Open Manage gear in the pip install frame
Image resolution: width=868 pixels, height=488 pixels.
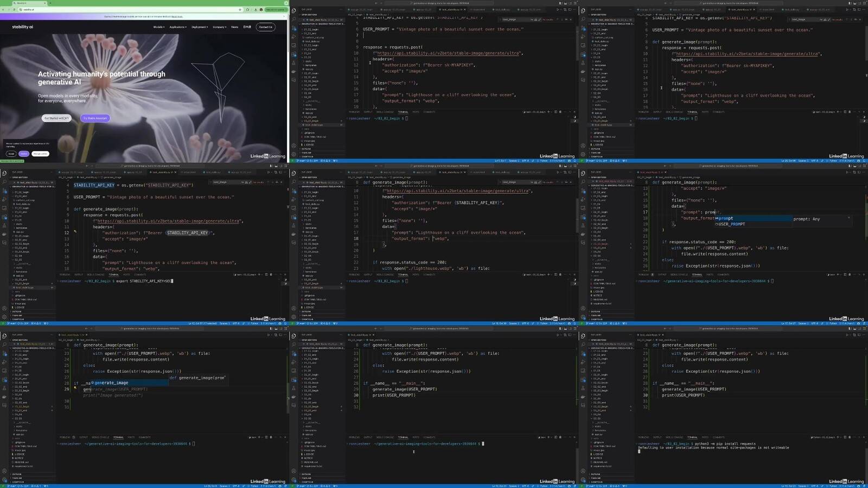(x=583, y=480)
